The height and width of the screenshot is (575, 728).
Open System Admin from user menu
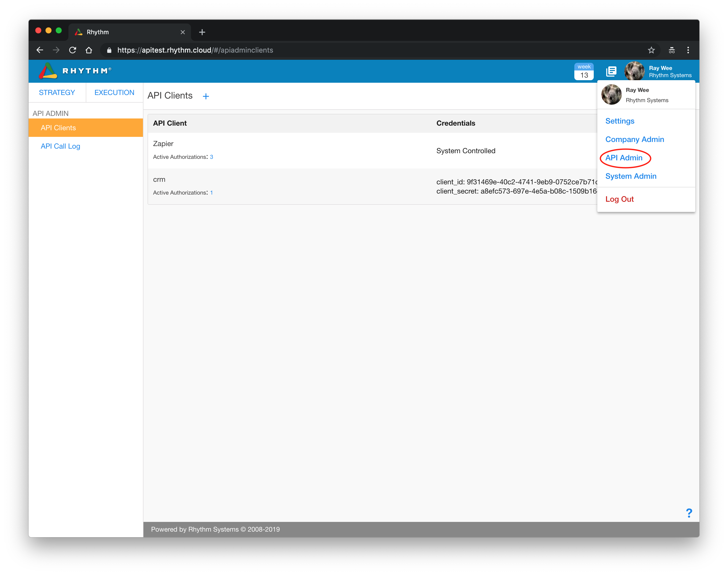coord(631,176)
